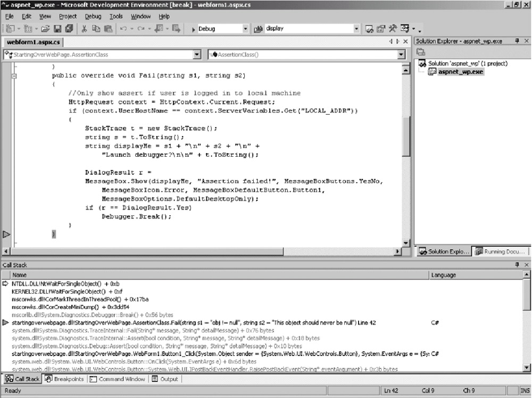This screenshot has height=398, width=532.
Task: Click the code editor horizontal scrollbar
Action: pos(202,251)
